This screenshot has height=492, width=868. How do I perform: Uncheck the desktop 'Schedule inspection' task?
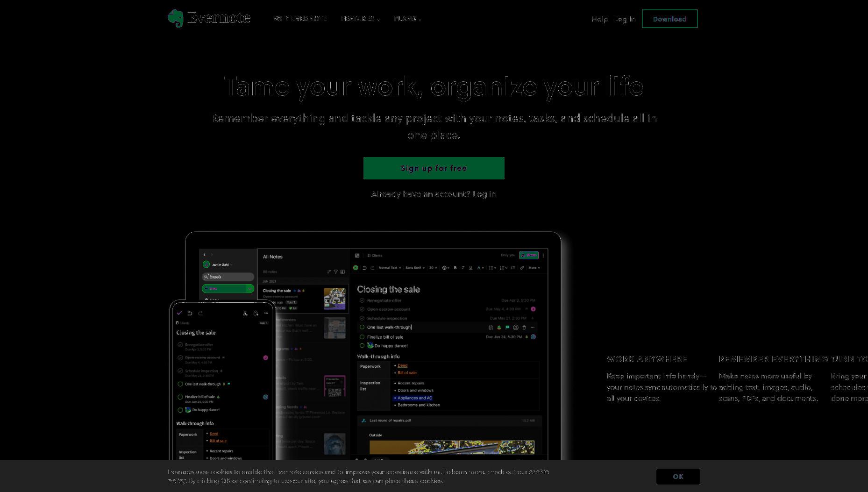362,318
